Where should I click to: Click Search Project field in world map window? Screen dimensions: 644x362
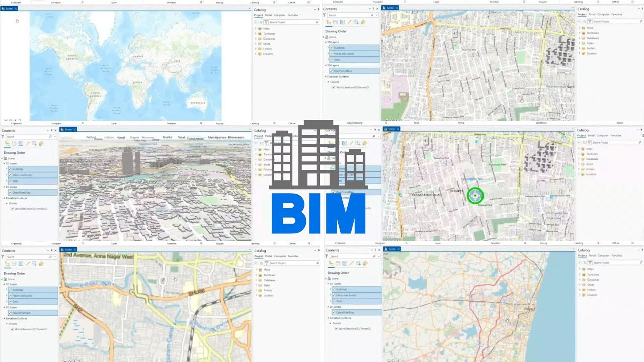(294, 22)
